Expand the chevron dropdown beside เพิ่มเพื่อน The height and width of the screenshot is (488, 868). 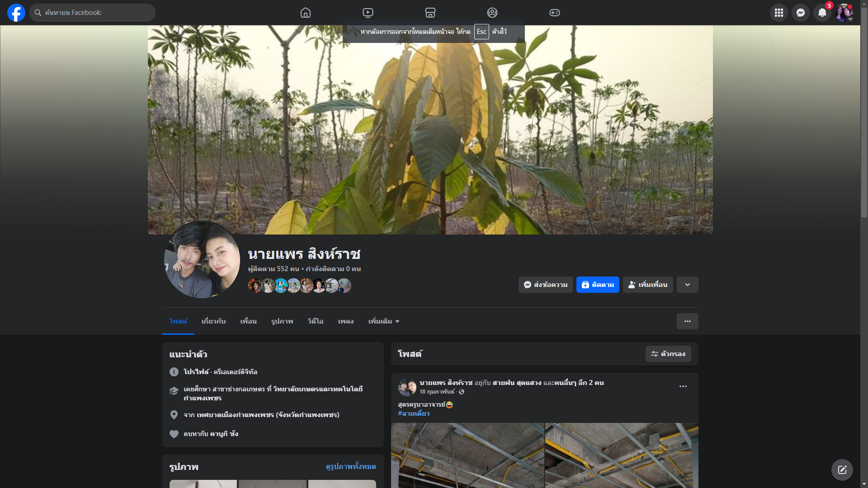coord(687,285)
